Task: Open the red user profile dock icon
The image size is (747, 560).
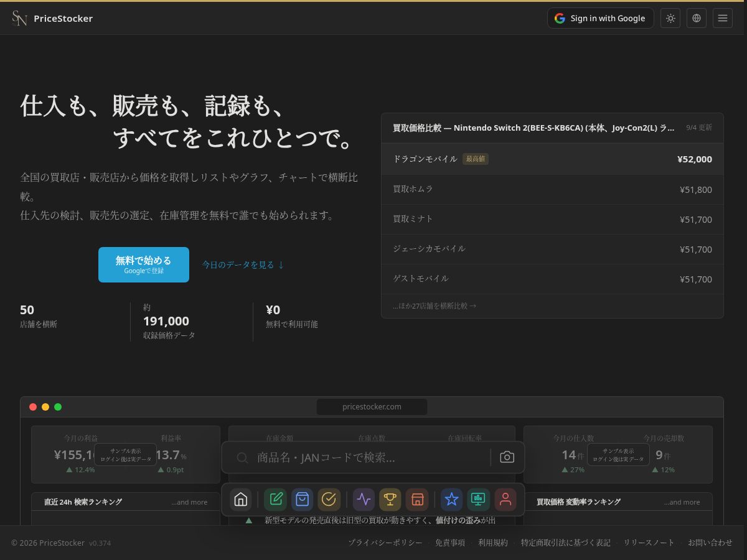Action: click(505, 499)
